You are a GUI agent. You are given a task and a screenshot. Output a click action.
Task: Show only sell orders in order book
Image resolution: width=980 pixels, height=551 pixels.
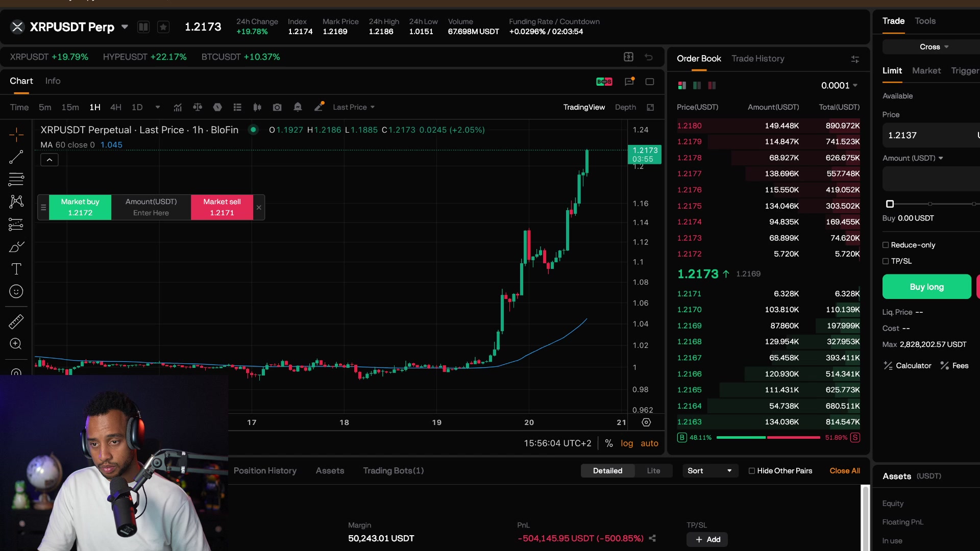coord(712,86)
